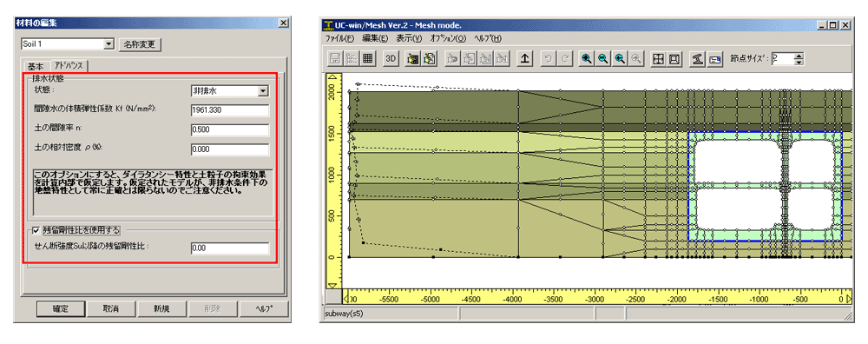The image size is (868, 344).
Task: Click the undo arrow toolbar icon
Action: coord(548,59)
